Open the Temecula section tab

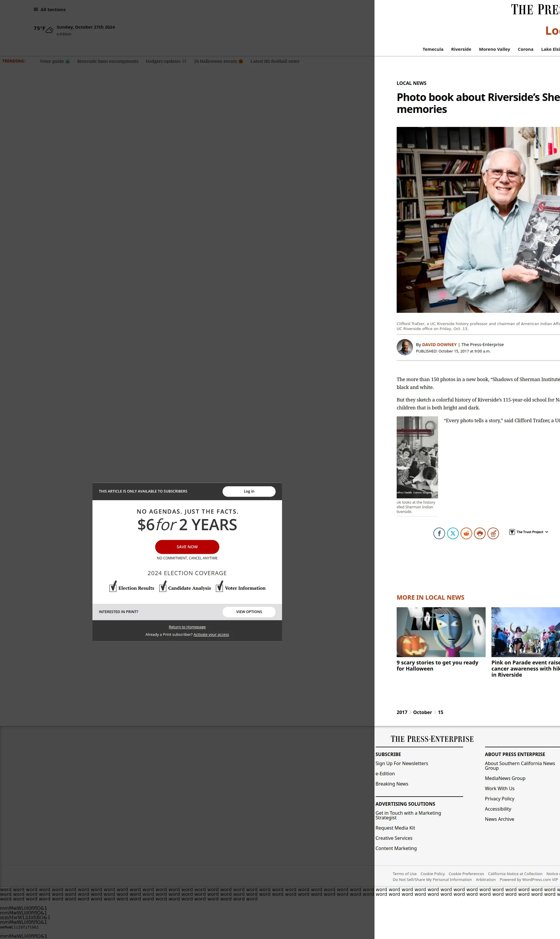coord(433,49)
